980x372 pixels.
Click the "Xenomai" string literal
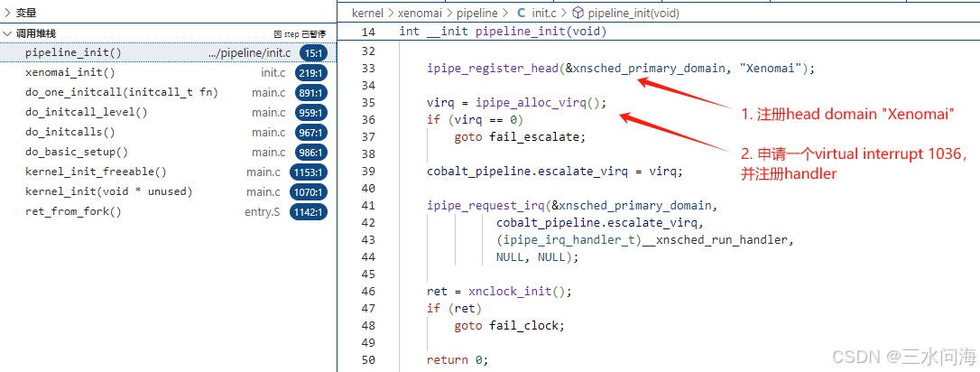[x=771, y=68]
